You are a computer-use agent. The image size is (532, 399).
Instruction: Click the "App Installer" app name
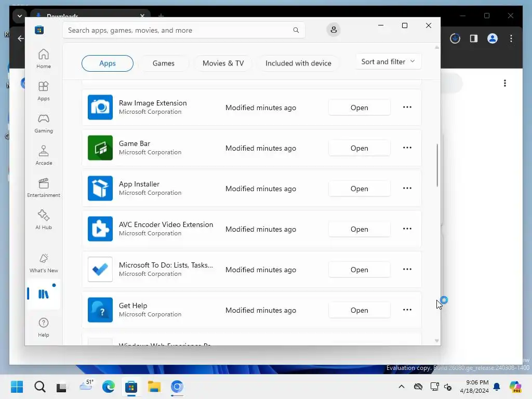point(139,184)
